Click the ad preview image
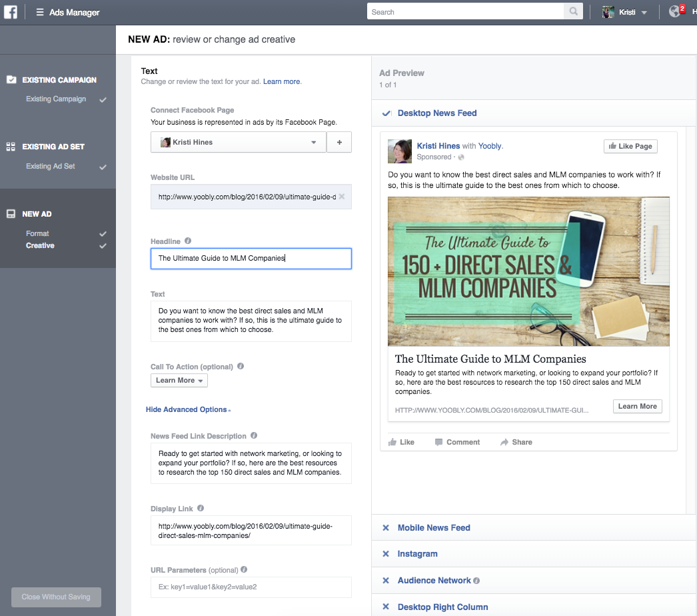The image size is (697, 616). [x=528, y=271]
